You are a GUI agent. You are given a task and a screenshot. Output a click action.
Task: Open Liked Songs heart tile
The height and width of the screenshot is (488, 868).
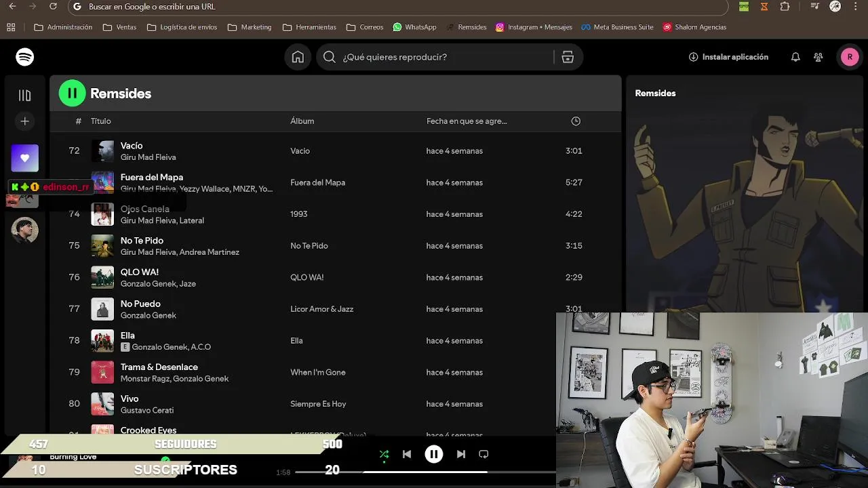25,158
